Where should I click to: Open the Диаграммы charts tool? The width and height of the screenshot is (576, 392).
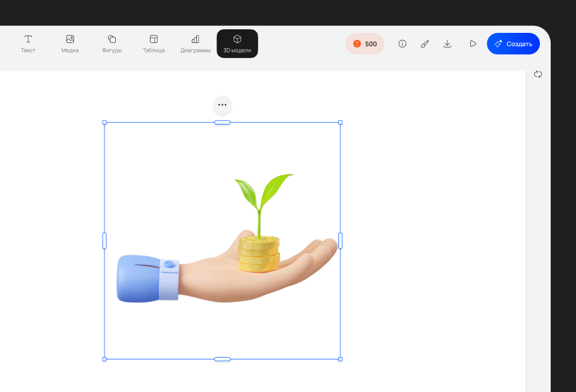(195, 44)
